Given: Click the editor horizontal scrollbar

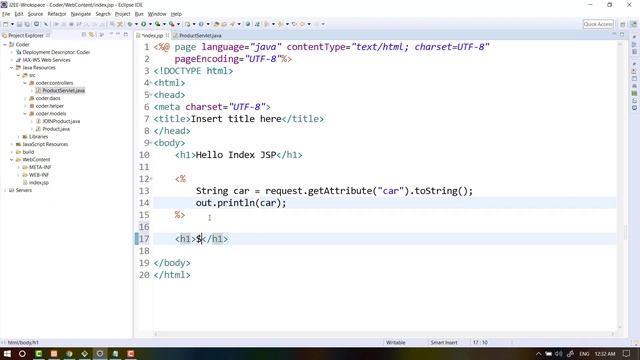Looking at the screenshot, I should click(384, 334).
